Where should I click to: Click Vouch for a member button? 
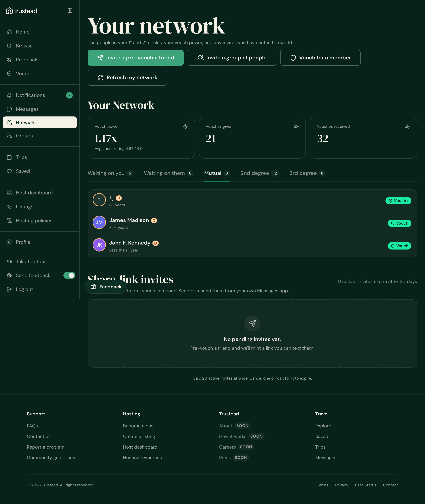pyautogui.click(x=320, y=58)
